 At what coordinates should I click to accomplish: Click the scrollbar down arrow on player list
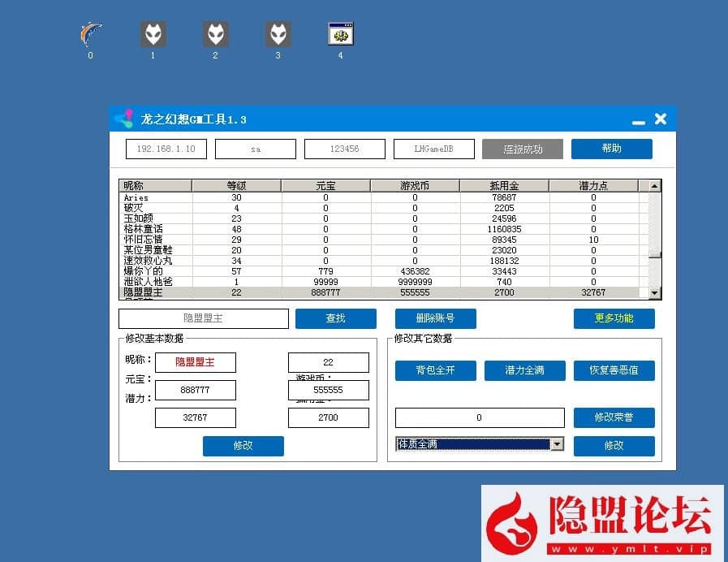pyautogui.click(x=654, y=292)
